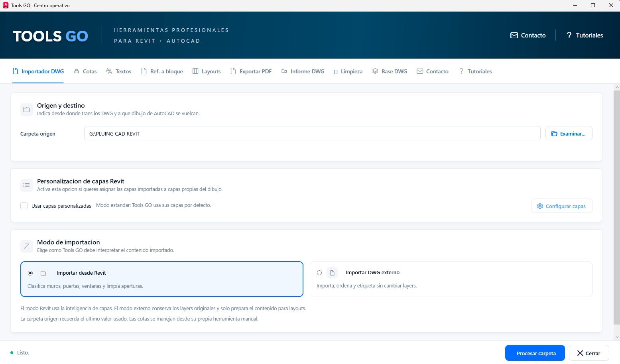Viewport: 620px width, 364px height.
Task: Click the green Listo status dot
Action: [12, 353]
